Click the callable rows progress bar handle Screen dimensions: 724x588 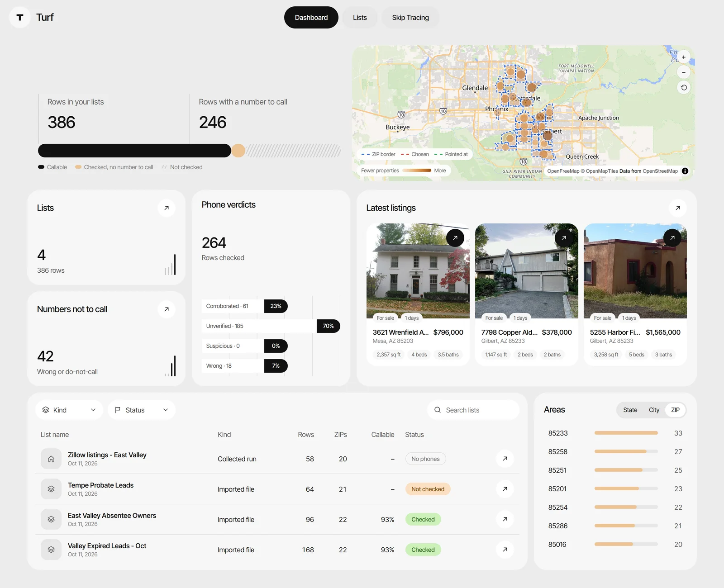pyautogui.click(x=238, y=151)
